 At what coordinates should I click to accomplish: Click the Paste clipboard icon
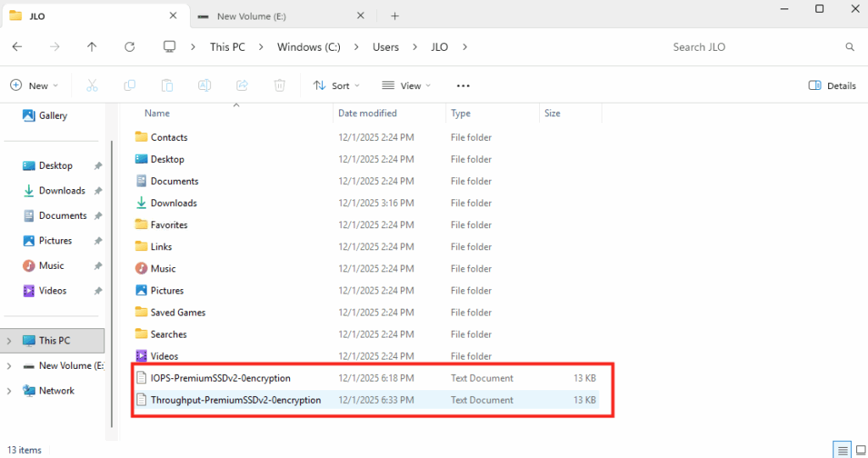pyautogui.click(x=167, y=86)
